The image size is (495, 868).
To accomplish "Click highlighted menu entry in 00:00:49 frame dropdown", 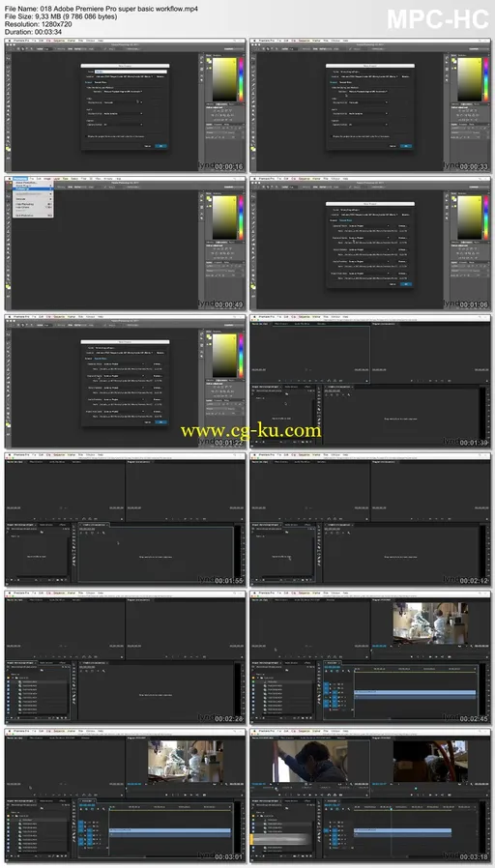I will (32, 188).
